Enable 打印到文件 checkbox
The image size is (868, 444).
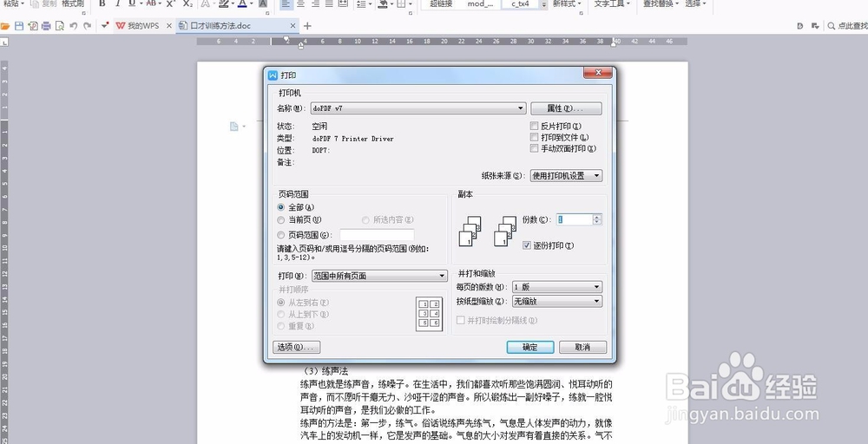pyautogui.click(x=534, y=137)
